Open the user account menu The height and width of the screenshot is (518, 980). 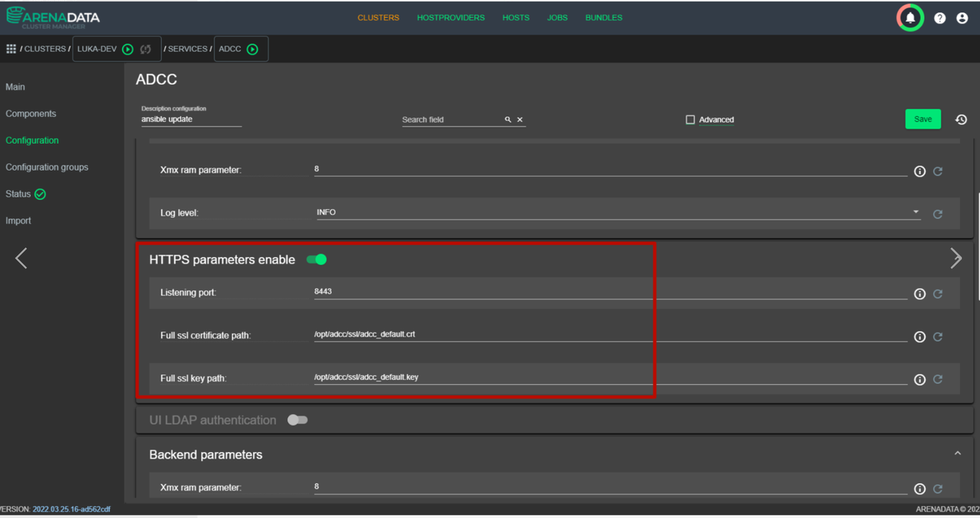[962, 18]
